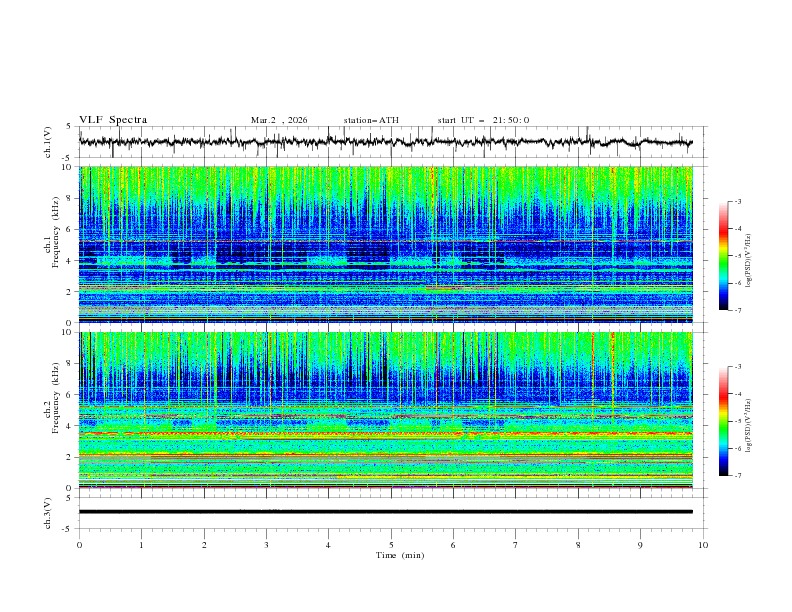Click the ch.2 "Frequency (kHz)" axis label
The image size is (792, 612).
point(56,396)
